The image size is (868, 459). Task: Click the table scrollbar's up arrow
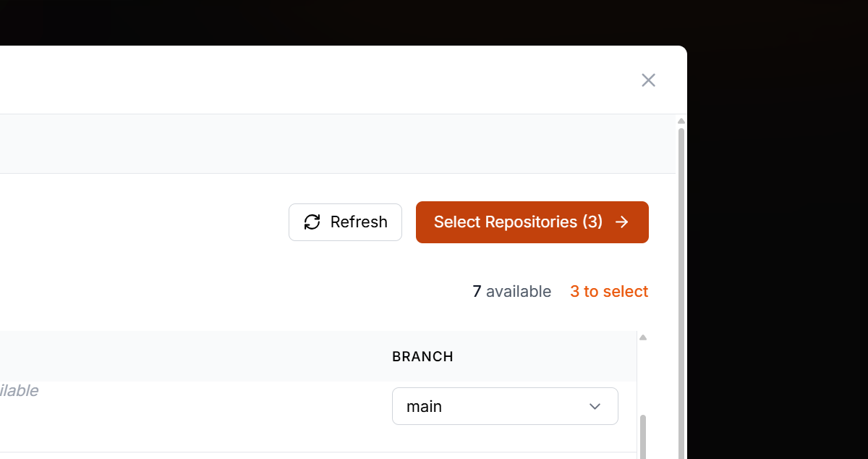pos(642,337)
